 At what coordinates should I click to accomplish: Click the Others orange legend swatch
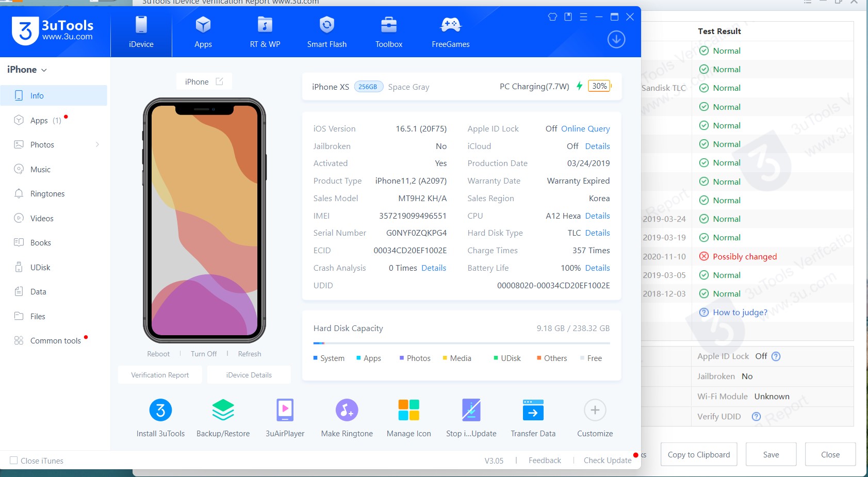click(x=539, y=358)
